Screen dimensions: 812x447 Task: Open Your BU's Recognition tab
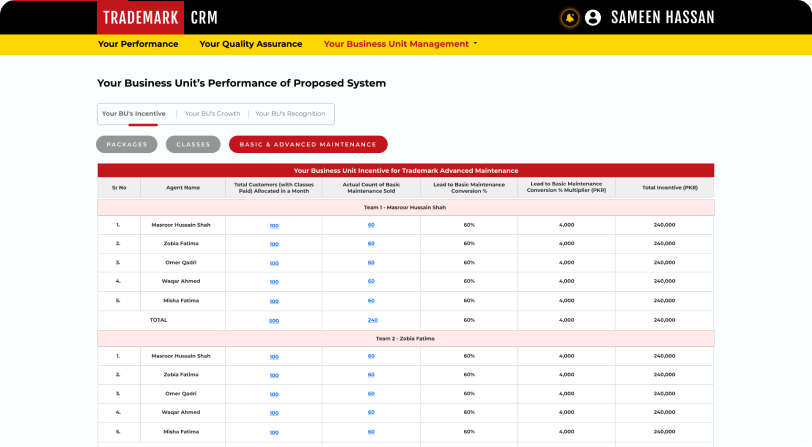[290, 114]
